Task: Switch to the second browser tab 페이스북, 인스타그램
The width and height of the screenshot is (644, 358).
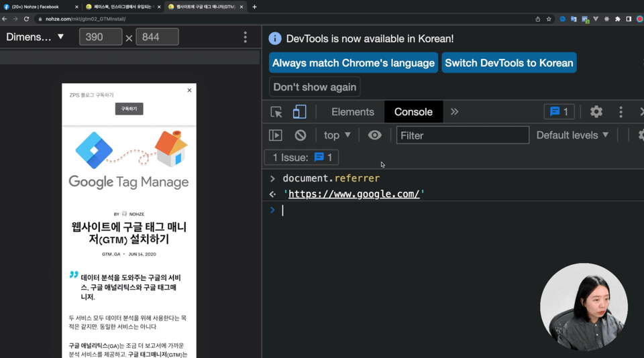Action: (122, 7)
